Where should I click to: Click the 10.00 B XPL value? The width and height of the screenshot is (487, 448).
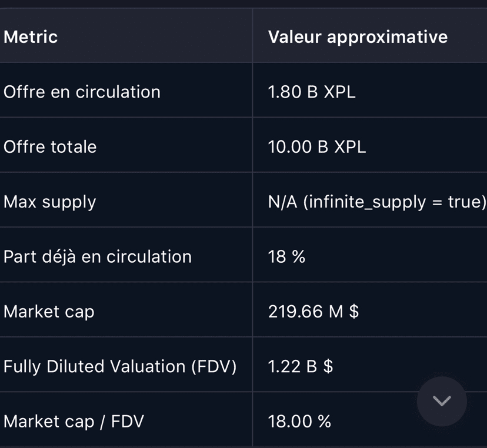pyautogui.click(x=317, y=146)
